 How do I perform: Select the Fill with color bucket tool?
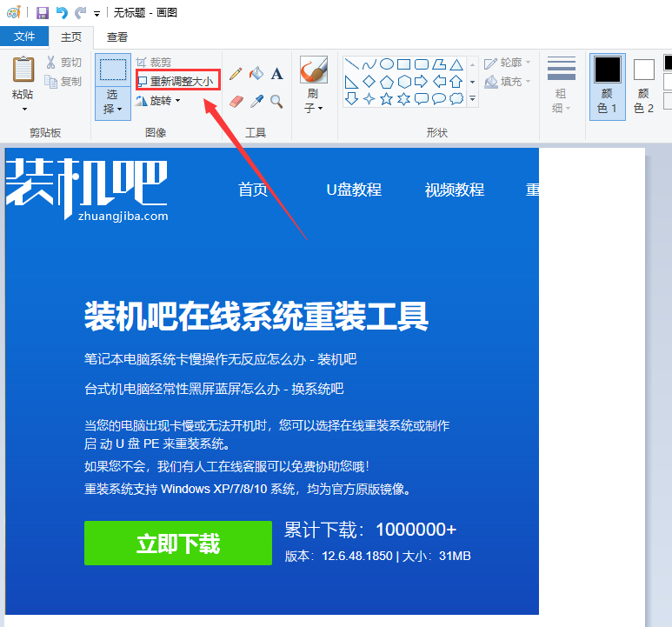[256, 75]
